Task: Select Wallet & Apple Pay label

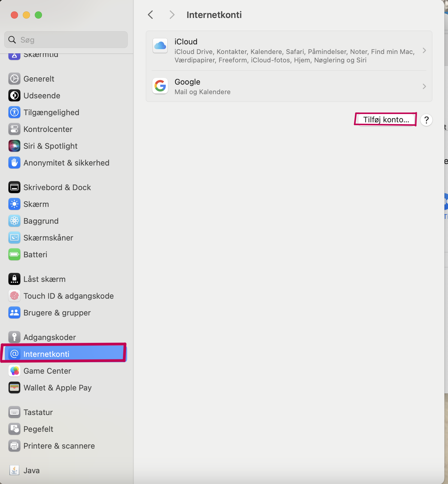Action: coord(58,388)
